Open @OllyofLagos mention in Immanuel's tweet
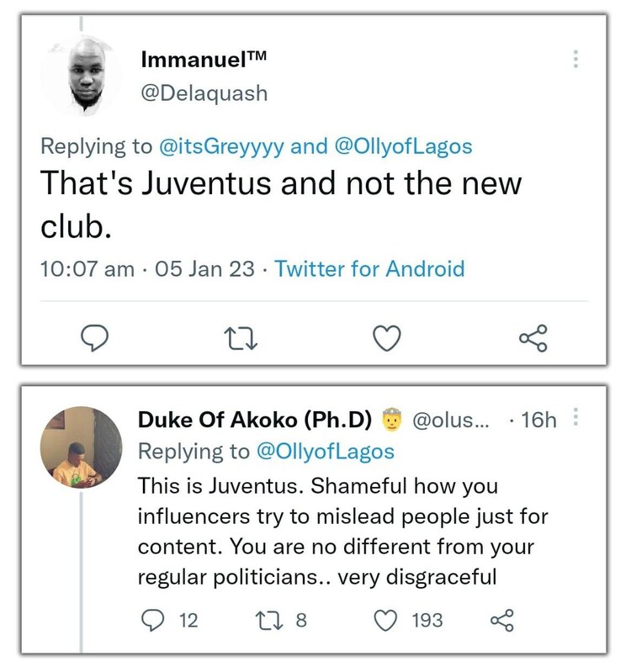 pos(404,146)
